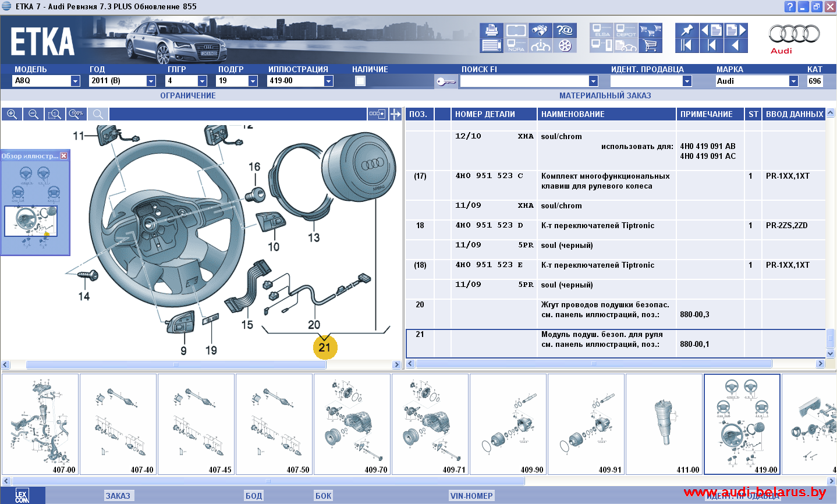This screenshot has height=504, width=837.
Task: Click the ОГРАНИЧЕНИЕ label
Action: [x=187, y=95]
